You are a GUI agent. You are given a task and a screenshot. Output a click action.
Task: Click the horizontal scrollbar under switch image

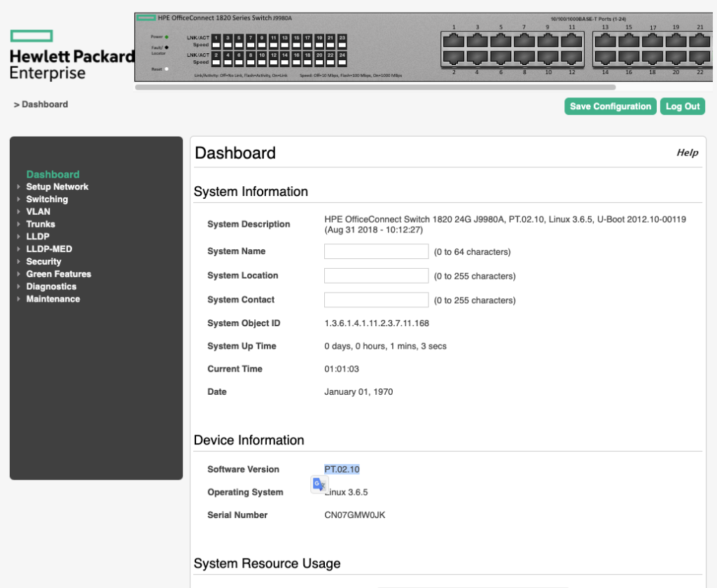(375, 87)
